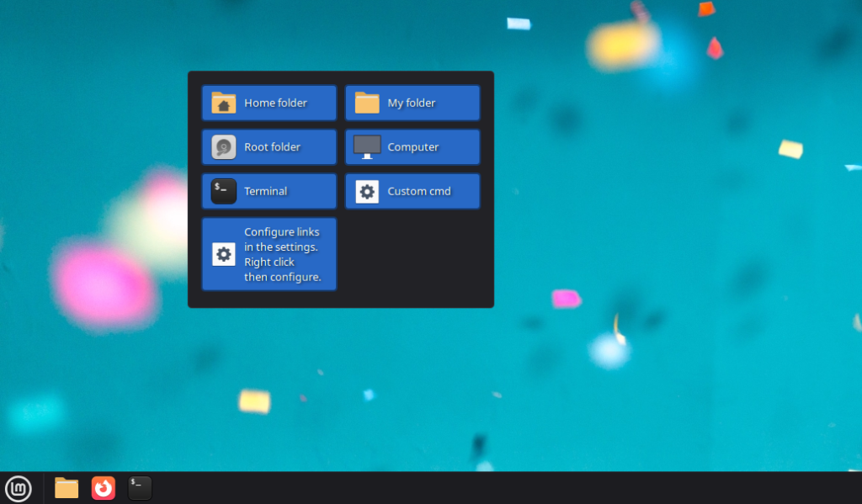The image size is (862, 504).
Task: Click the house icon on Home folder
Action: (x=223, y=103)
